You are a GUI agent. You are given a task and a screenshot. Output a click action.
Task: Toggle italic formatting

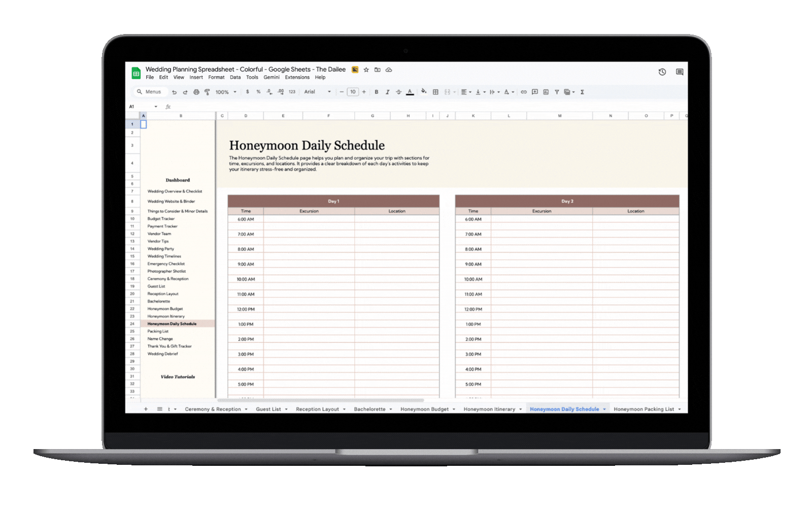point(387,92)
